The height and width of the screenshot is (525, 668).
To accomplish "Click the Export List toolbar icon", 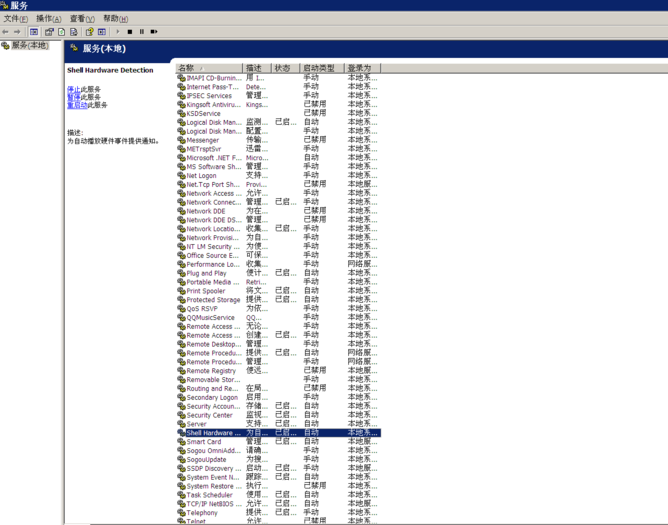I will coord(74,32).
